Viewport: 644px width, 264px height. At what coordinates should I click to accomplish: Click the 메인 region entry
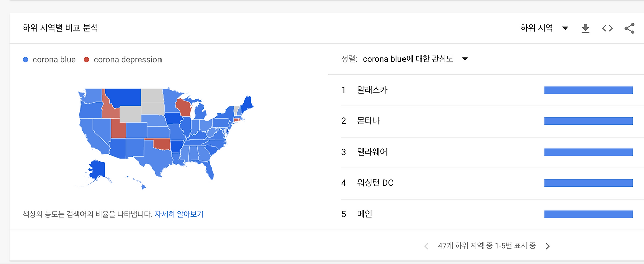point(365,214)
